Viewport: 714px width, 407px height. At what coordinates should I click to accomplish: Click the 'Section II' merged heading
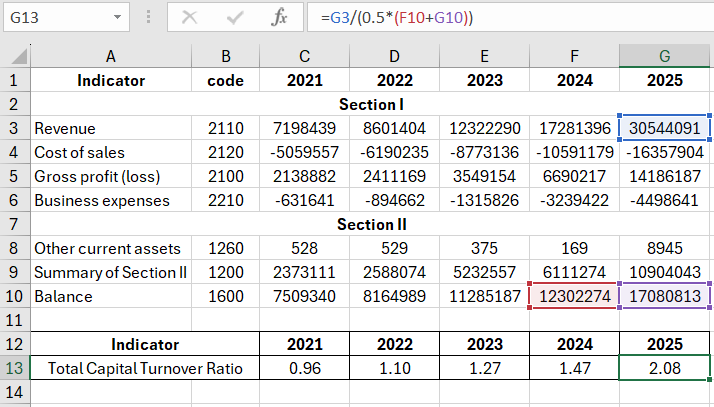tap(370, 224)
